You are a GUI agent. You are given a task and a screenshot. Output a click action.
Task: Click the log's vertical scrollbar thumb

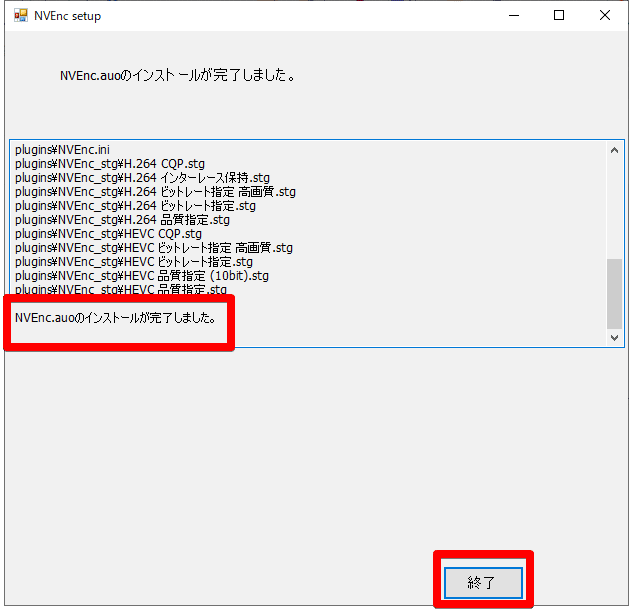pyautogui.click(x=614, y=294)
